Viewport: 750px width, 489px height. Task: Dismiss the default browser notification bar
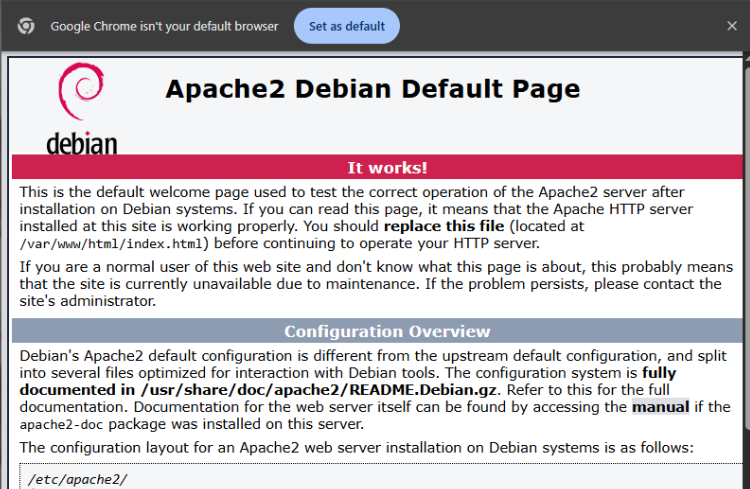[732, 26]
